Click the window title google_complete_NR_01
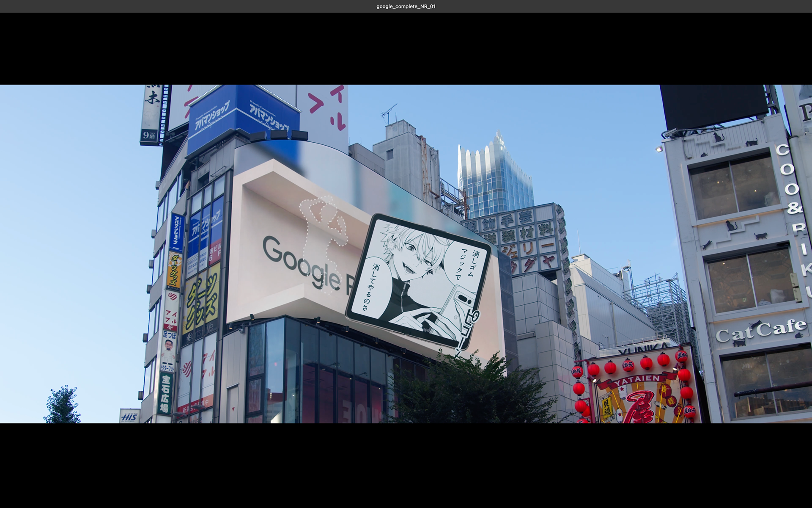 pyautogui.click(x=406, y=6)
